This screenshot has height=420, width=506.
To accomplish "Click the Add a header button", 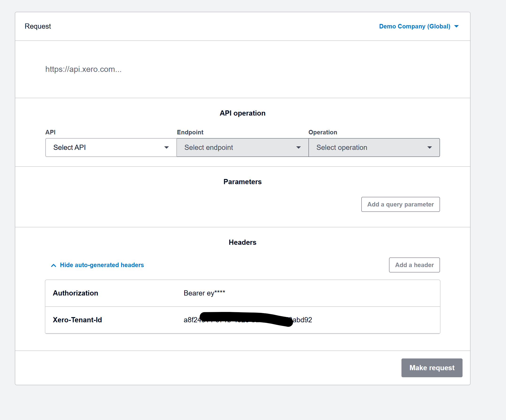I will point(414,265).
